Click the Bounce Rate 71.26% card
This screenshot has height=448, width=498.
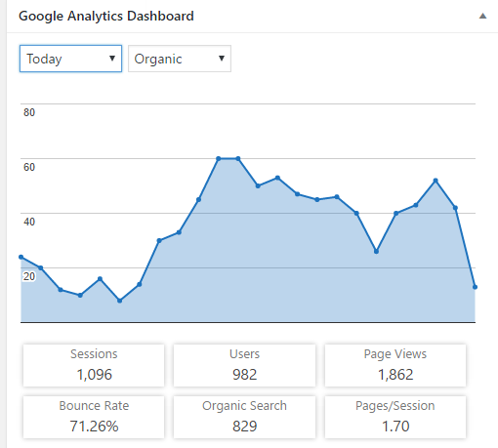pos(94,417)
